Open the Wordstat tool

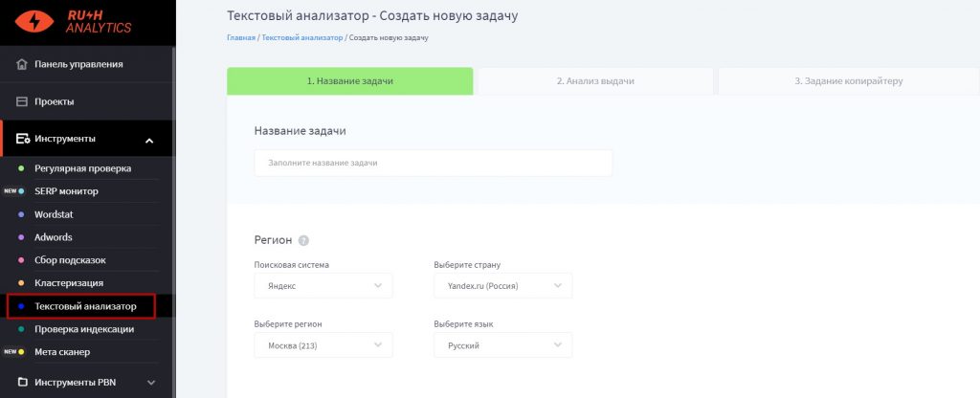[54, 214]
